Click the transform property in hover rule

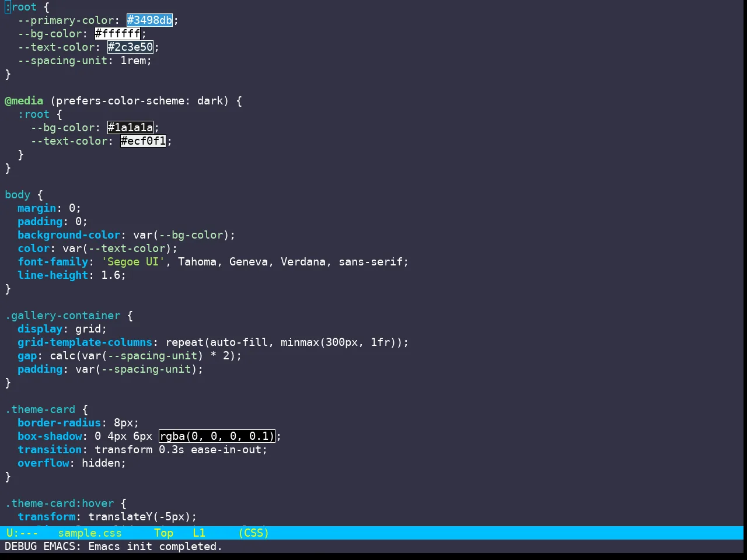47,517
